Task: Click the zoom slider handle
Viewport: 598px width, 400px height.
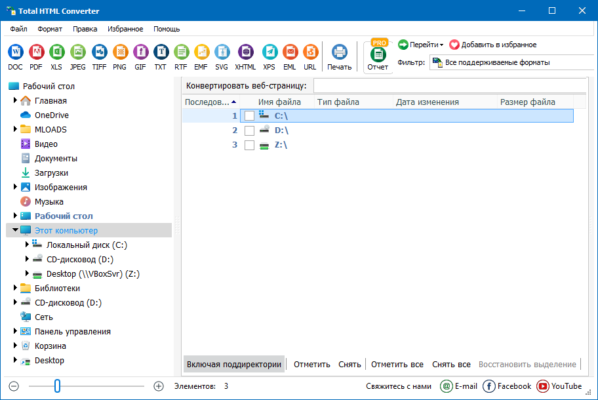Action: coord(57,386)
